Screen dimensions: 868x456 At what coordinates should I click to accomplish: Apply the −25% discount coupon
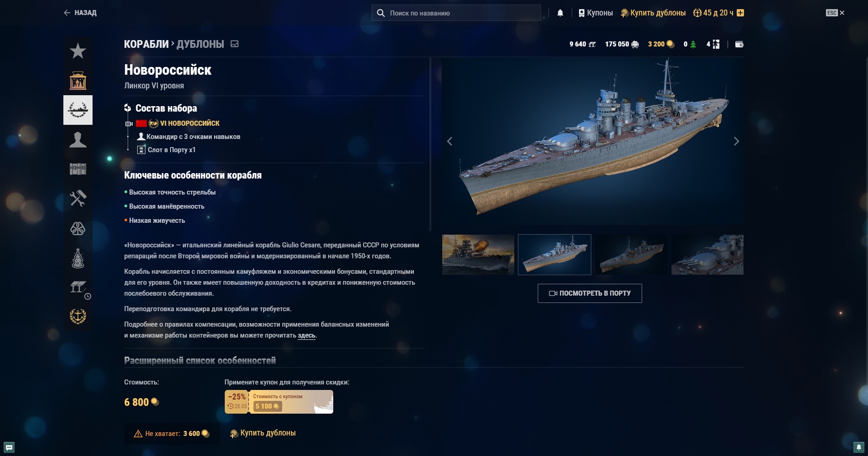pos(279,402)
